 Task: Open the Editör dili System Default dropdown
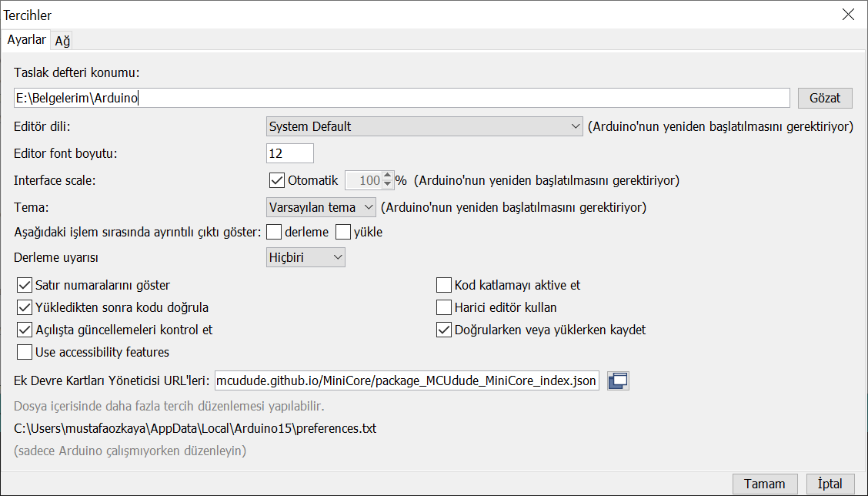[x=424, y=126]
